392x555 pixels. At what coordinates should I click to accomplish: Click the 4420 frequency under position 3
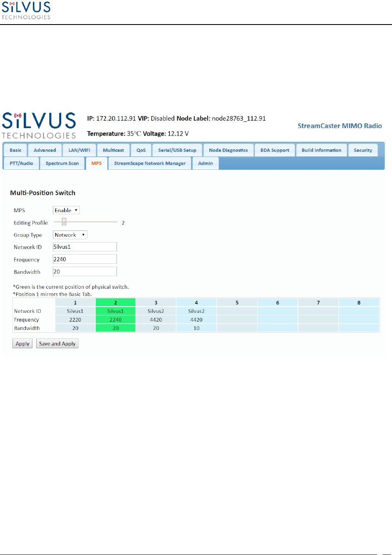156,320
